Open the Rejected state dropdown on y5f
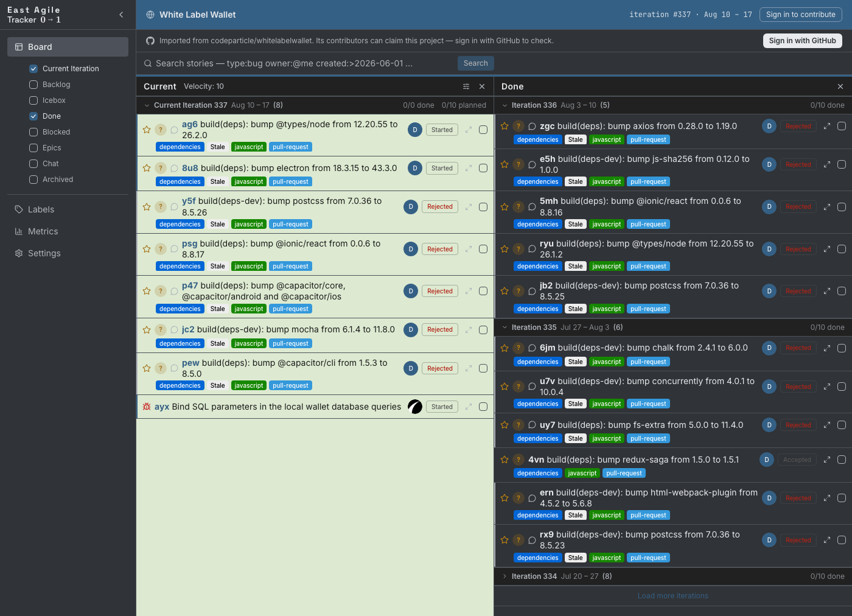The width and height of the screenshot is (852, 616). (440, 207)
